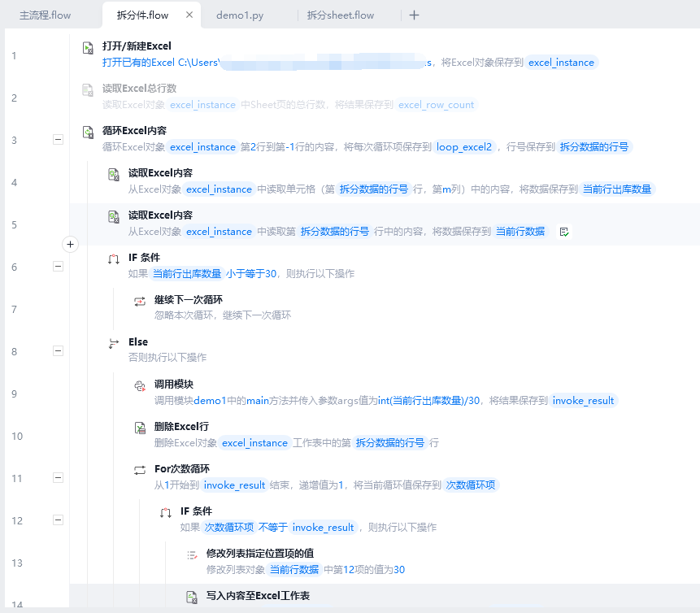
Task: Select the 拆分件.flow tab
Action: (142, 15)
